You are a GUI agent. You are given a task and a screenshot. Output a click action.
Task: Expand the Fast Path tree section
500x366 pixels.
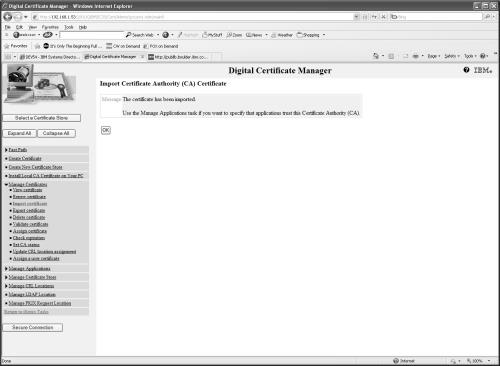pyautogui.click(x=6, y=150)
